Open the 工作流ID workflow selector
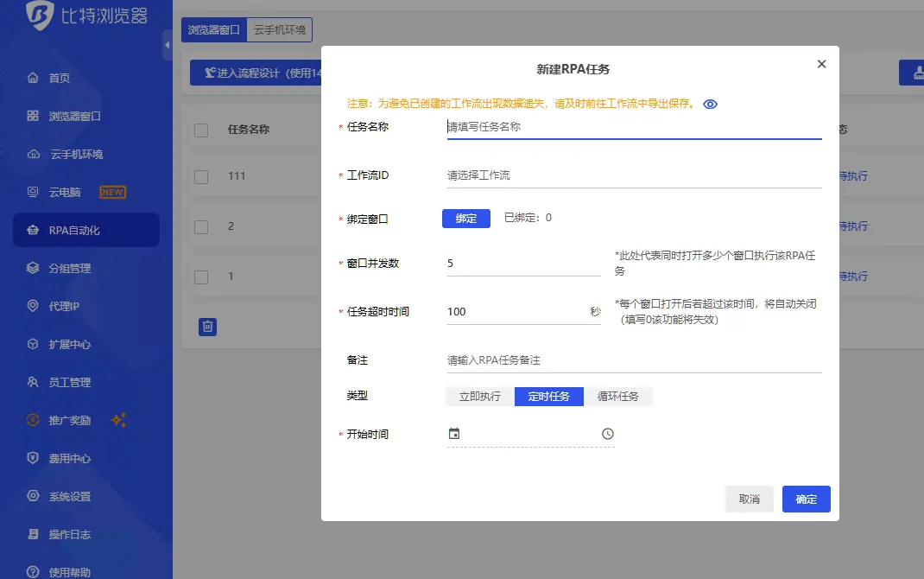The width and height of the screenshot is (924, 579). (x=634, y=175)
